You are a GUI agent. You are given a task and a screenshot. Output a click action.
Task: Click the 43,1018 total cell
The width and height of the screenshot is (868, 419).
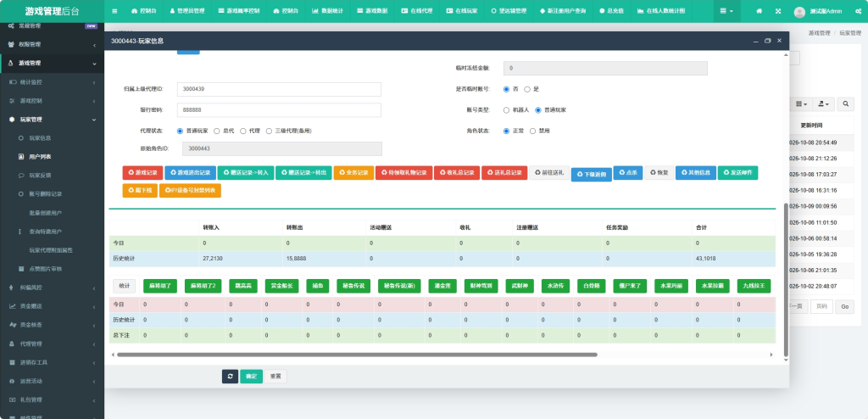tap(733, 259)
